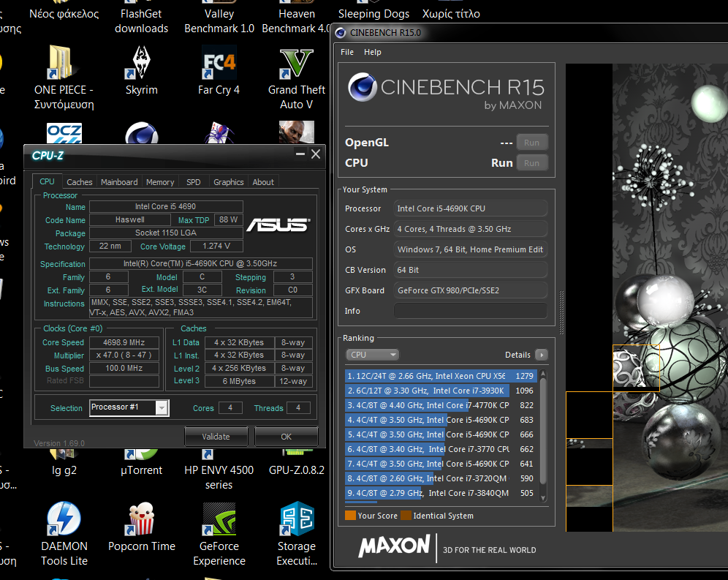Select ranking entry 9 Core i7-3840QM

441,493
